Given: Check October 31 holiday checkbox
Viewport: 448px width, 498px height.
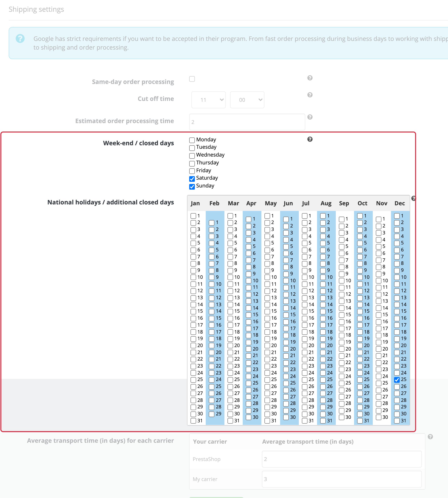Looking at the screenshot, I should coord(360,421).
